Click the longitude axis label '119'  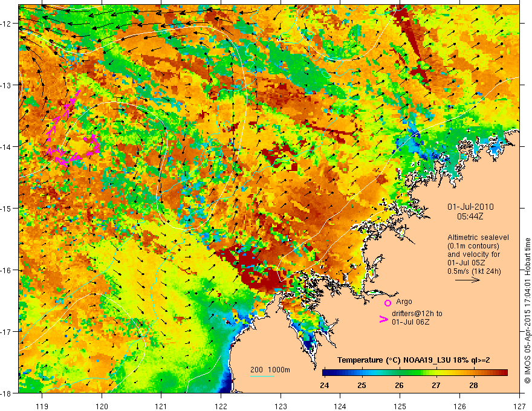[x=42, y=406]
